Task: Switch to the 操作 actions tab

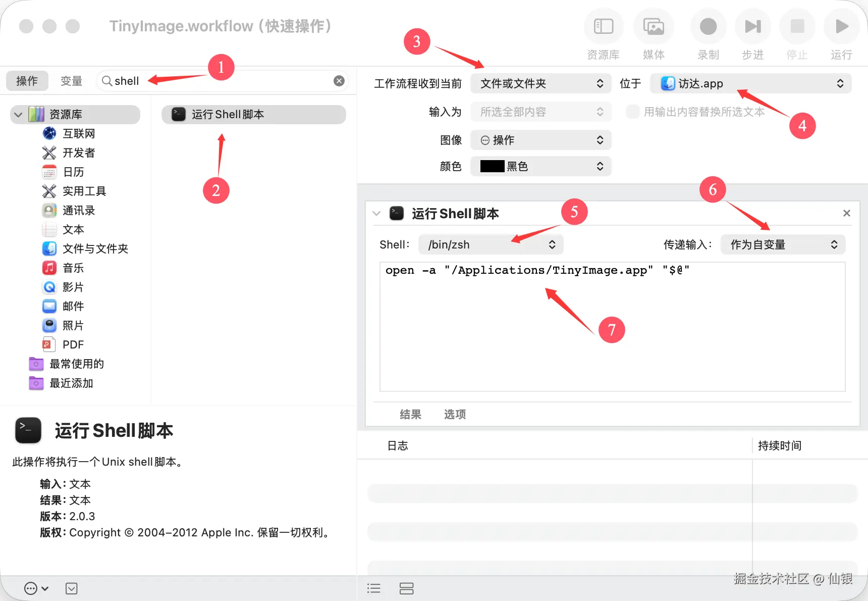Action: [x=27, y=81]
